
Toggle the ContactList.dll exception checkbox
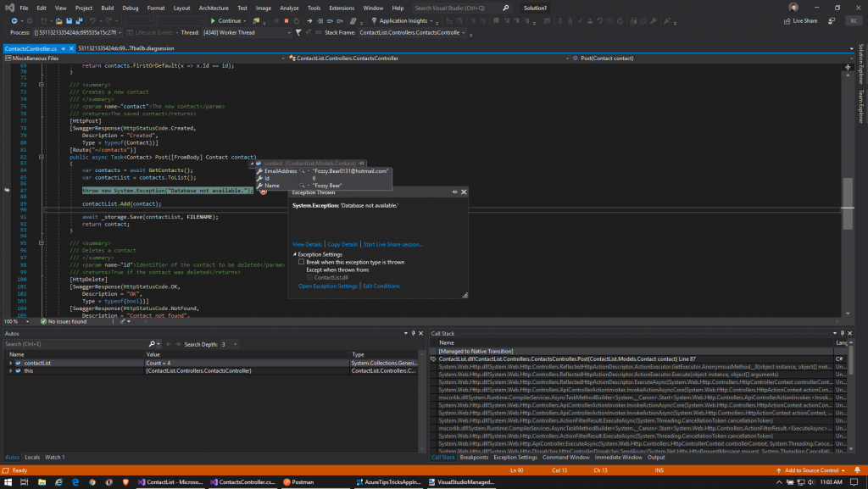(x=309, y=277)
